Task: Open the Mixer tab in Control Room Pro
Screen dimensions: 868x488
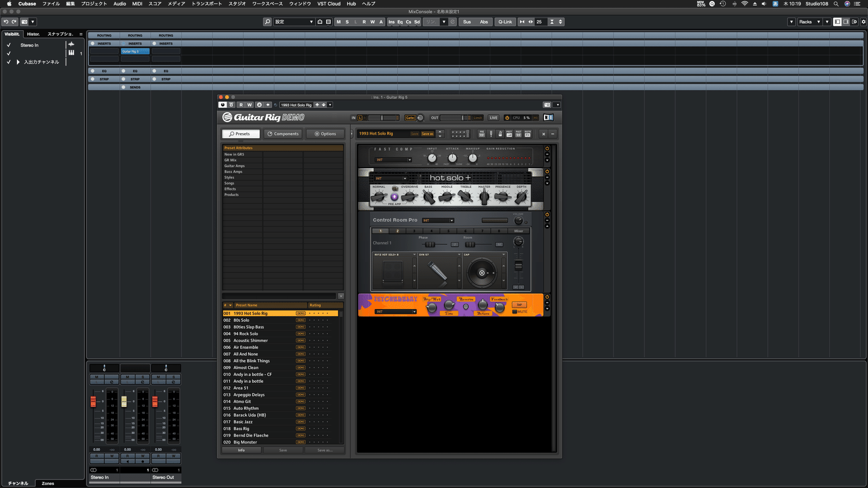Action: [519, 231]
